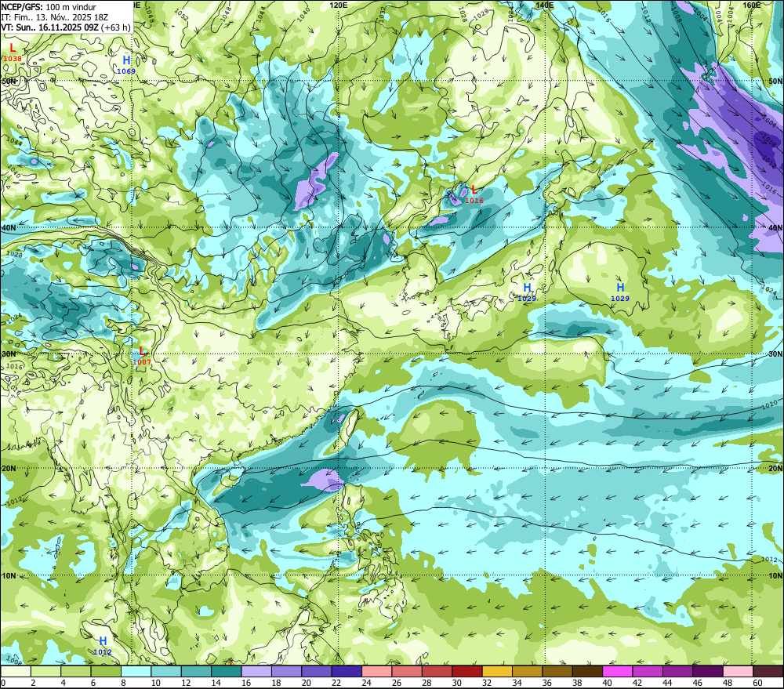Click the legend value 60
784x689 pixels.
click(x=758, y=683)
